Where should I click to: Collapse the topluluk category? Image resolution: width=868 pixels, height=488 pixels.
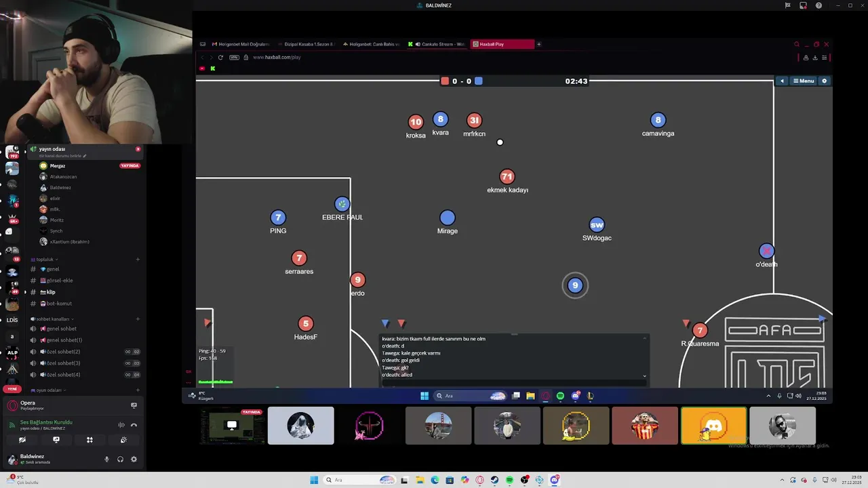coord(45,259)
